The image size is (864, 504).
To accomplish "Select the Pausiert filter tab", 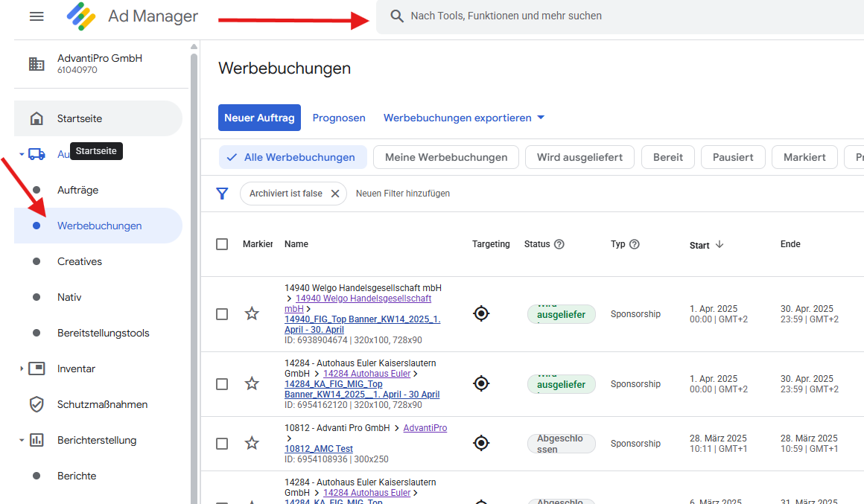I will pos(733,157).
